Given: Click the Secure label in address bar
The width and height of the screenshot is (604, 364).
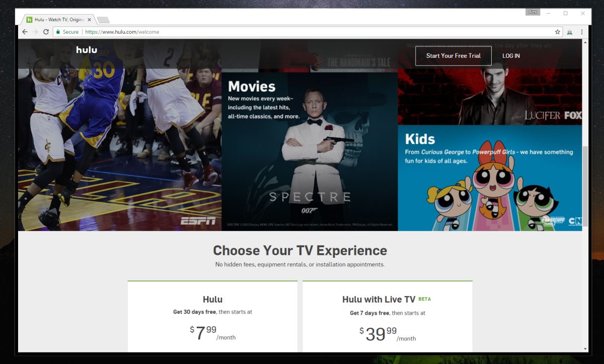Looking at the screenshot, I should pyautogui.click(x=70, y=32).
